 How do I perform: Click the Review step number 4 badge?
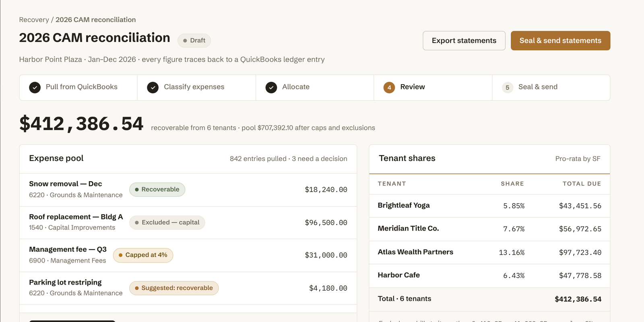389,87
